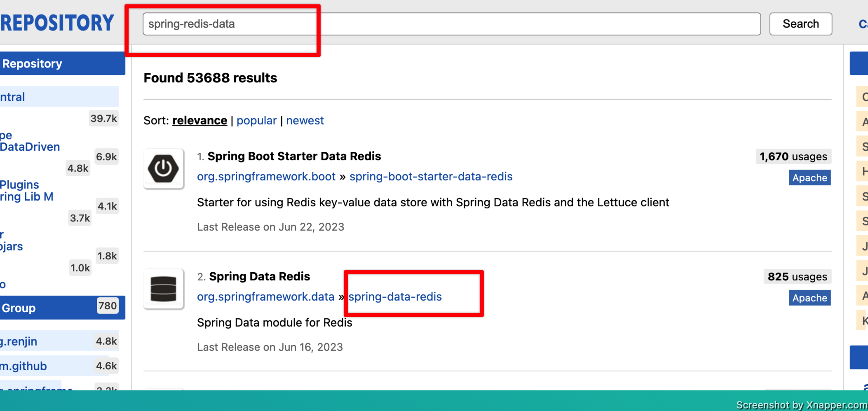Select the github group filter
Image resolution: width=868 pixels, height=411 pixels.
(59, 366)
